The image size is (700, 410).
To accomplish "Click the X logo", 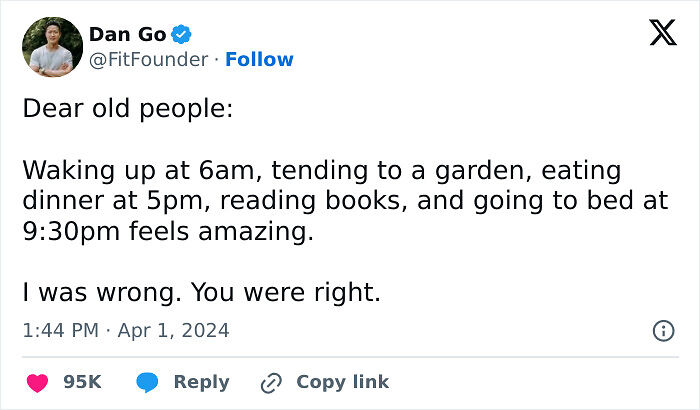I will (656, 35).
